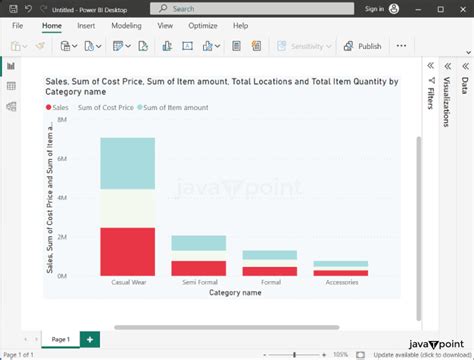Screen dimensions: 474x360
Task: Go to the previous page arrow
Action: click(x=26, y=339)
